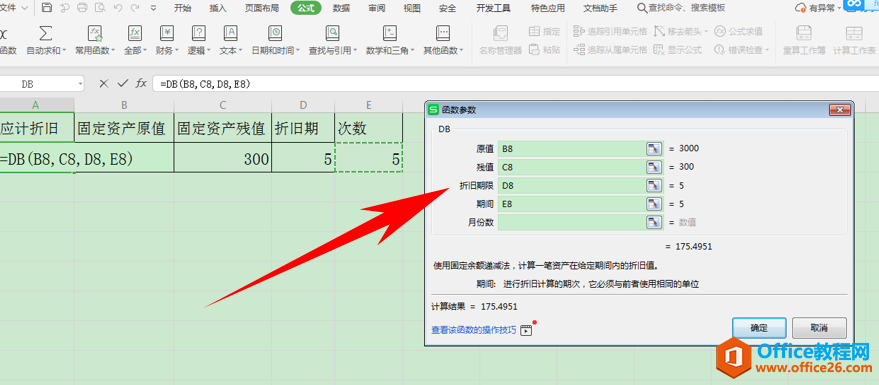Select the 公式 tab
The image size is (879, 385).
(306, 8)
